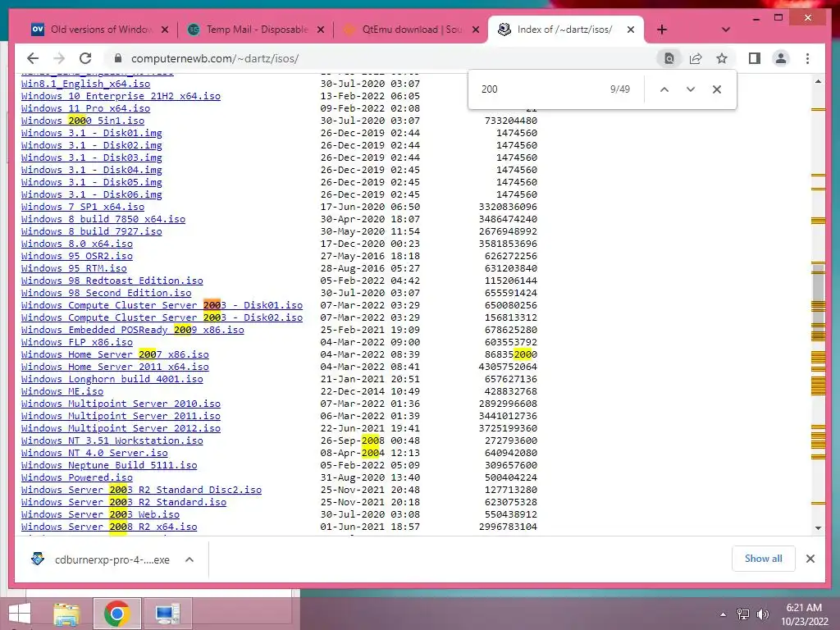
Task: Close the find bar
Action: point(717,89)
